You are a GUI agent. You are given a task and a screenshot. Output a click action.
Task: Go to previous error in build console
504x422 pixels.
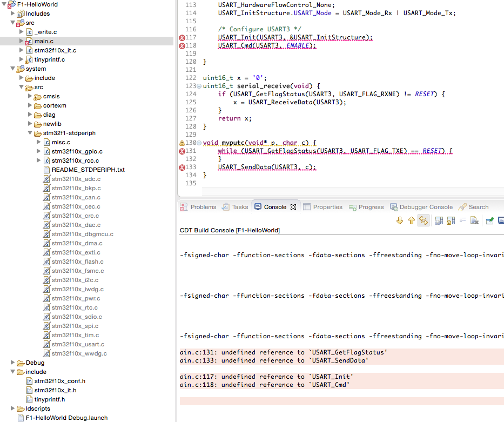click(412, 220)
